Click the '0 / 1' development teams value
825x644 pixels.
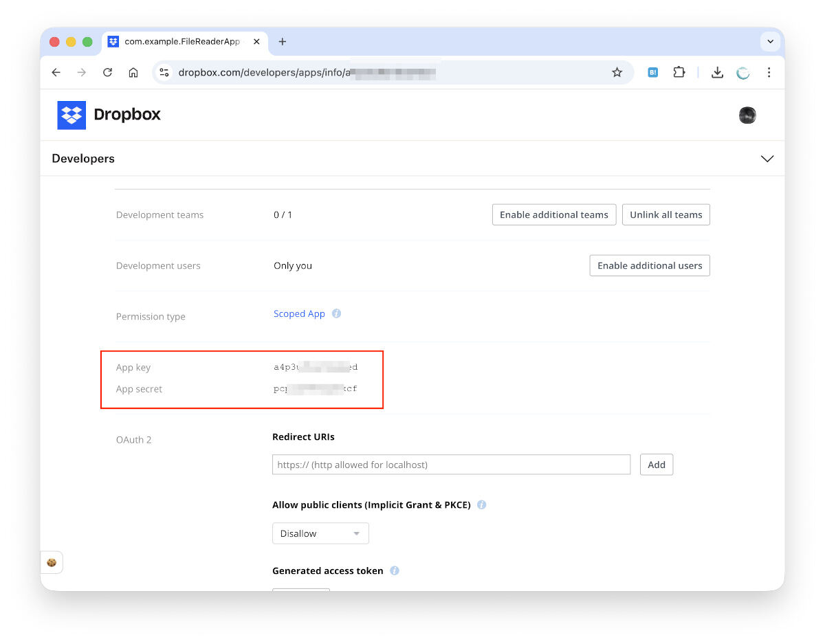point(283,214)
